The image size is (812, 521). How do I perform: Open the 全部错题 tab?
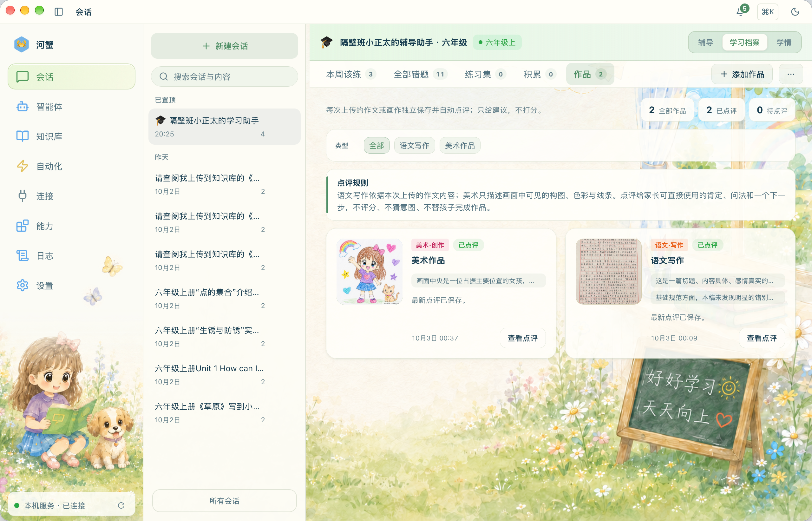coord(420,75)
